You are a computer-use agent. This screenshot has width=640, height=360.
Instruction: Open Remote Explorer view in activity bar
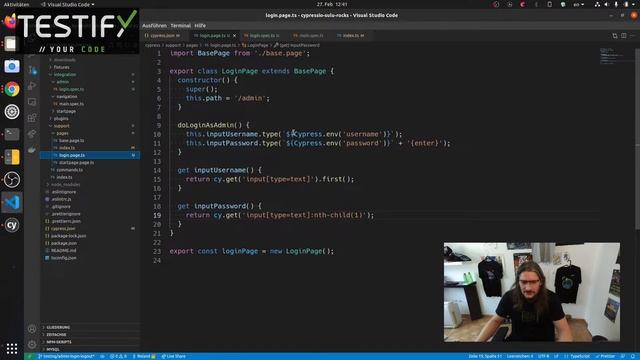[x=32, y=102]
